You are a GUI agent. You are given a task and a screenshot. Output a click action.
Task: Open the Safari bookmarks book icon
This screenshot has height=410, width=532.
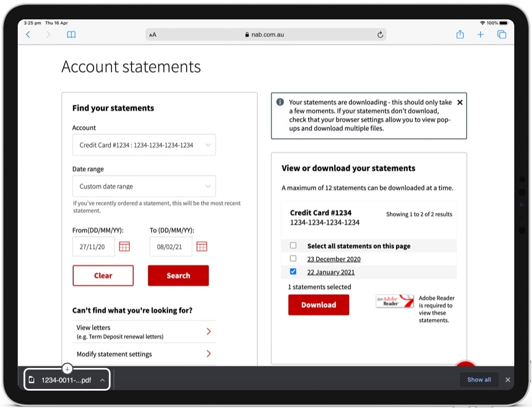(71, 34)
